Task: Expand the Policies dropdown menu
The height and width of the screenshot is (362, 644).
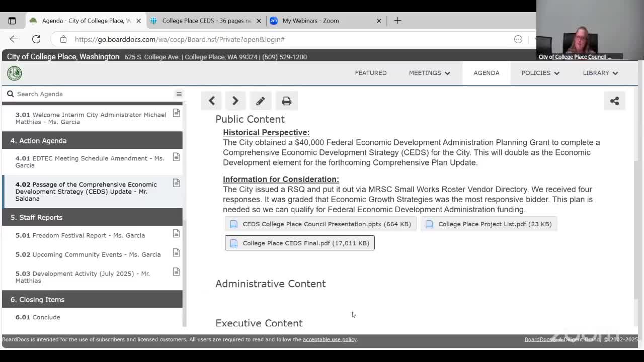Action: click(540, 73)
